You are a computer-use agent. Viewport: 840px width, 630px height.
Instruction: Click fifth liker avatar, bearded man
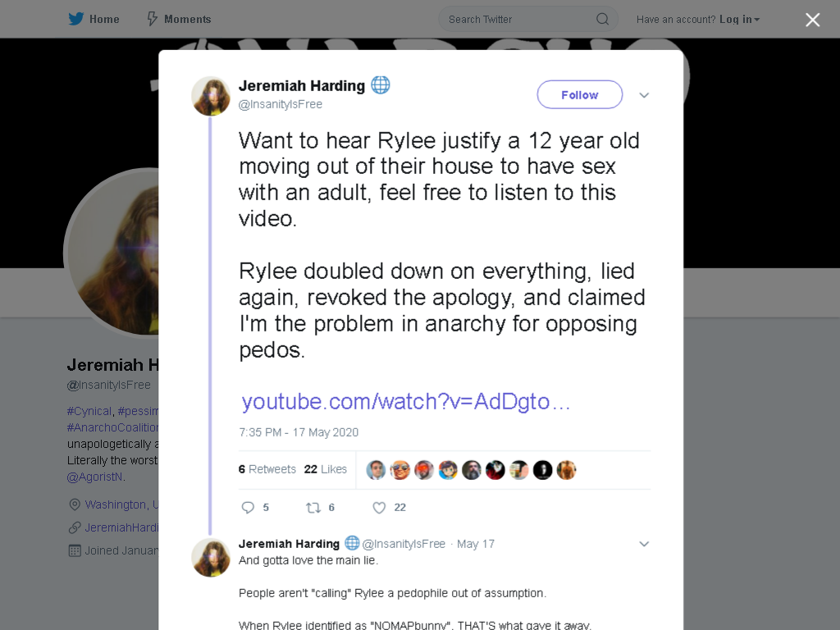(x=472, y=470)
